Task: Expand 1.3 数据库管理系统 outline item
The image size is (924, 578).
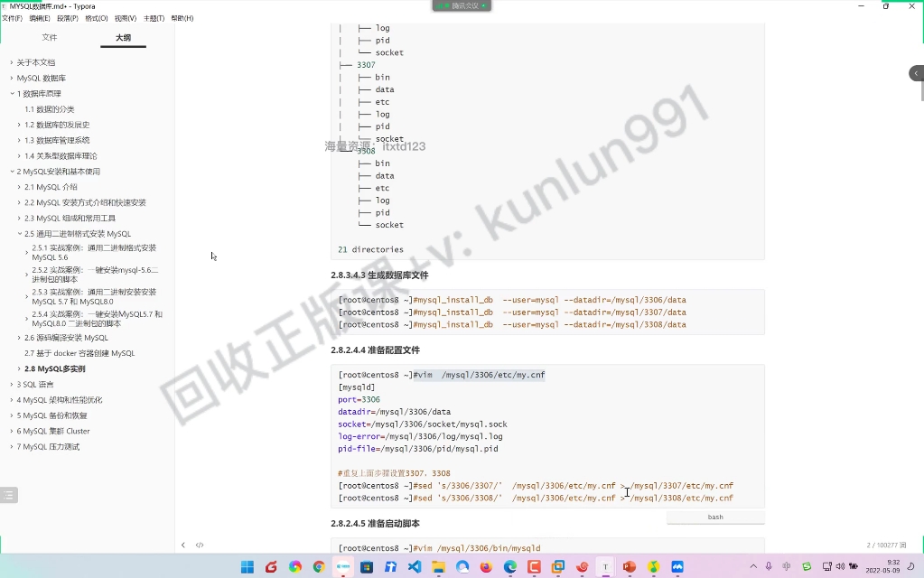Action: click(x=19, y=140)
